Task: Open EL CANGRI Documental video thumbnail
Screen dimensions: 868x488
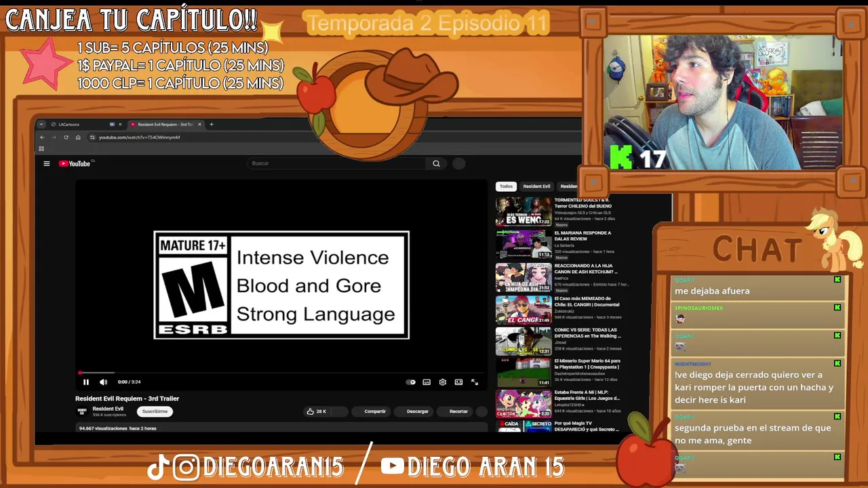Action: [524, 310]
